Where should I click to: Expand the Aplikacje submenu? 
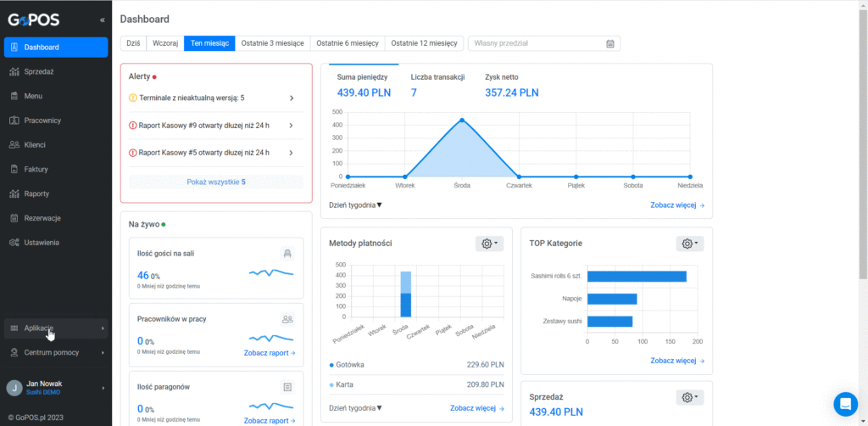click(x=55, y=328)
